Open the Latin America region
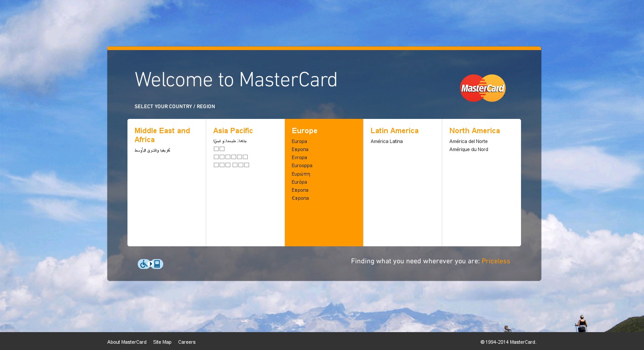 (x=394, y=131)
